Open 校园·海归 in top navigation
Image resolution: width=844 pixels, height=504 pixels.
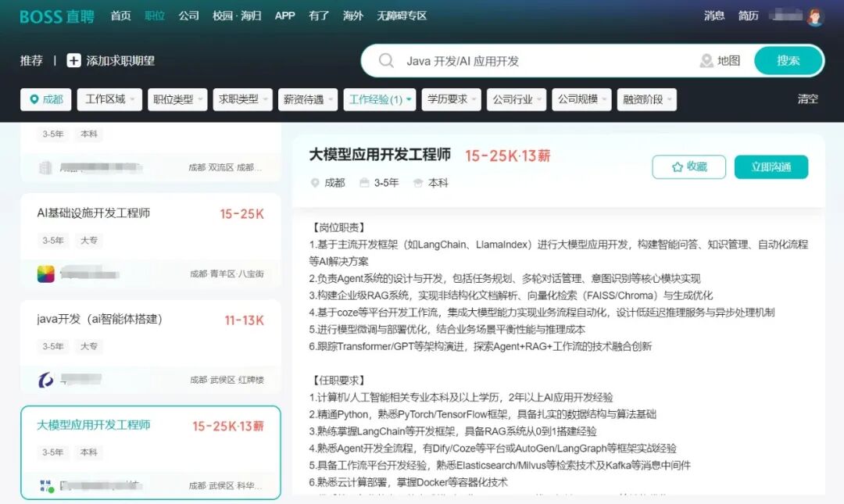[x=237, y=16]
